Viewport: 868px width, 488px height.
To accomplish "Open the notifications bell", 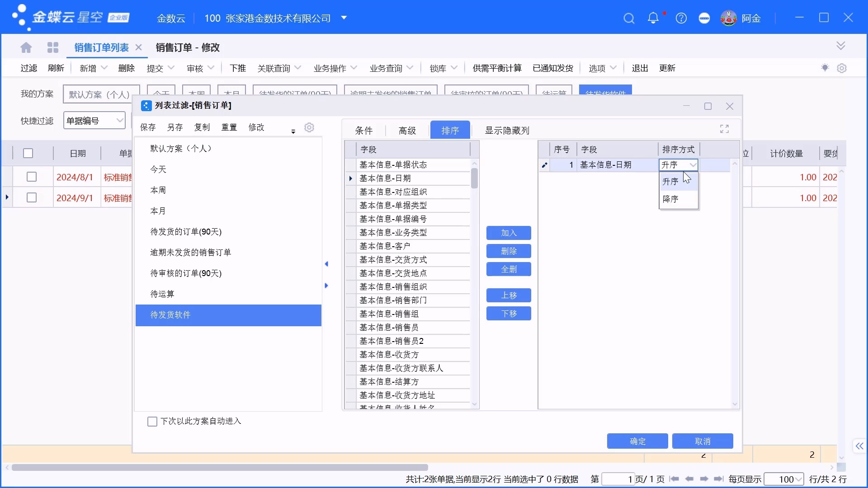I will pos(653,18).
